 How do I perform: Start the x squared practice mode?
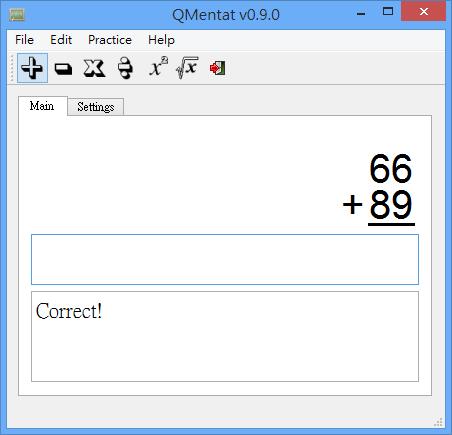[x=158, y=67]
